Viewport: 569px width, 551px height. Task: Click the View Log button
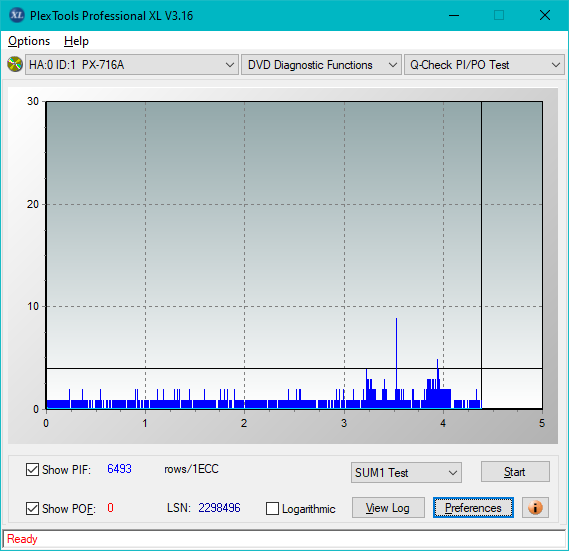388,508
